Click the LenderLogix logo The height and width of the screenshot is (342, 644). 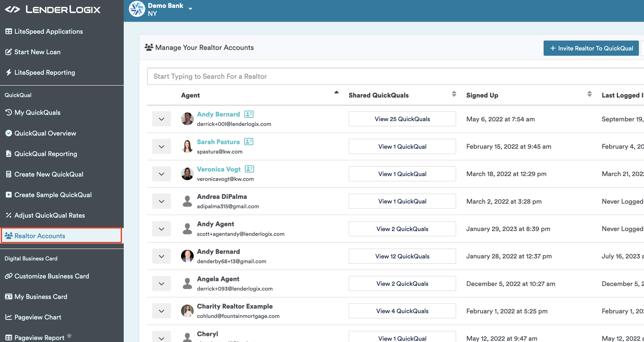(x=53, y=10)
